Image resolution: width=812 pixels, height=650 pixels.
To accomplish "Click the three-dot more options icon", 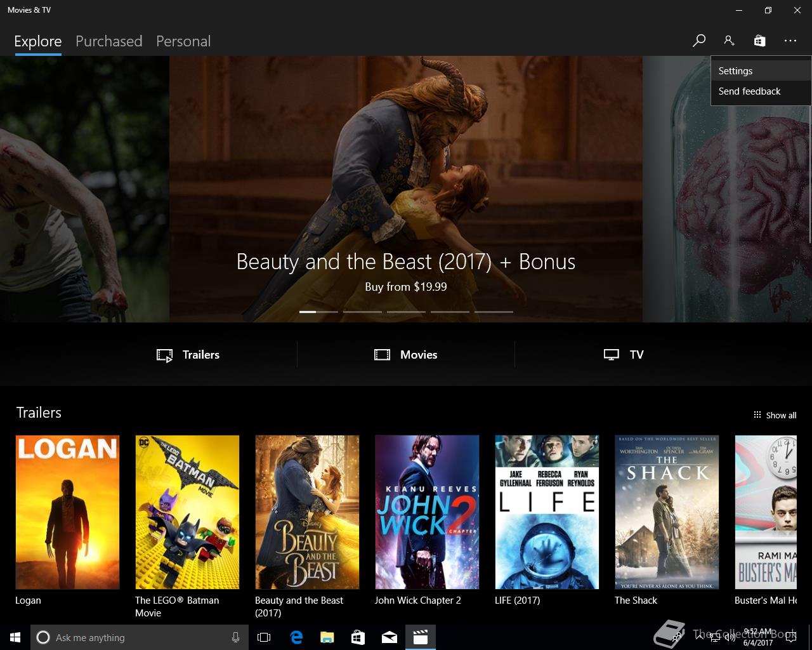I will pos(790,41).
